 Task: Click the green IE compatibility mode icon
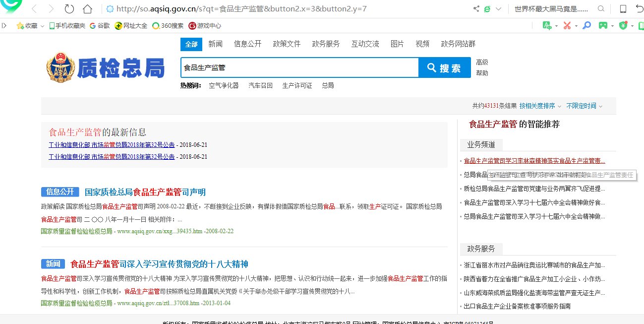coord(487,8)
